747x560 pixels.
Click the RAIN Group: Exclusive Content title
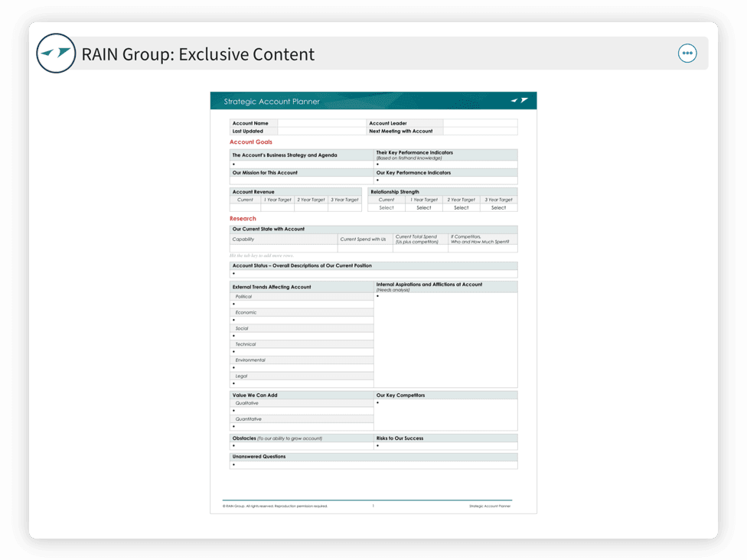196,54
